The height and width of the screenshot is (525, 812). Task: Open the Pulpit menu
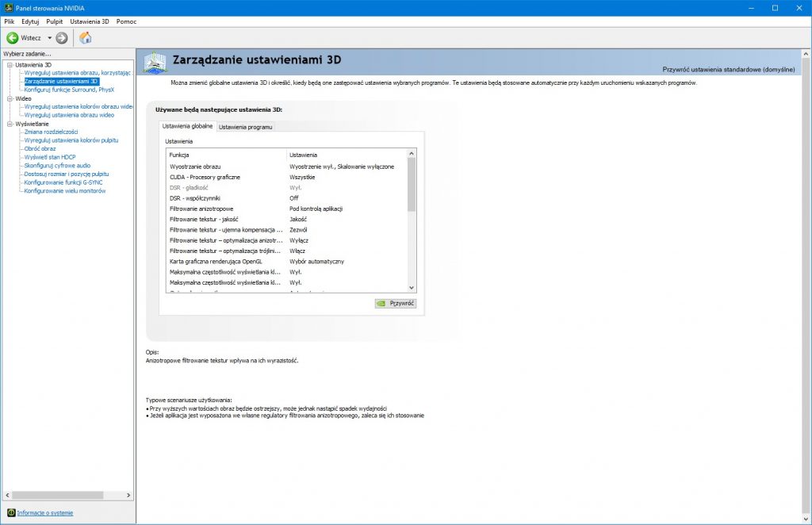pyautogui.click(x=55, y=21)
